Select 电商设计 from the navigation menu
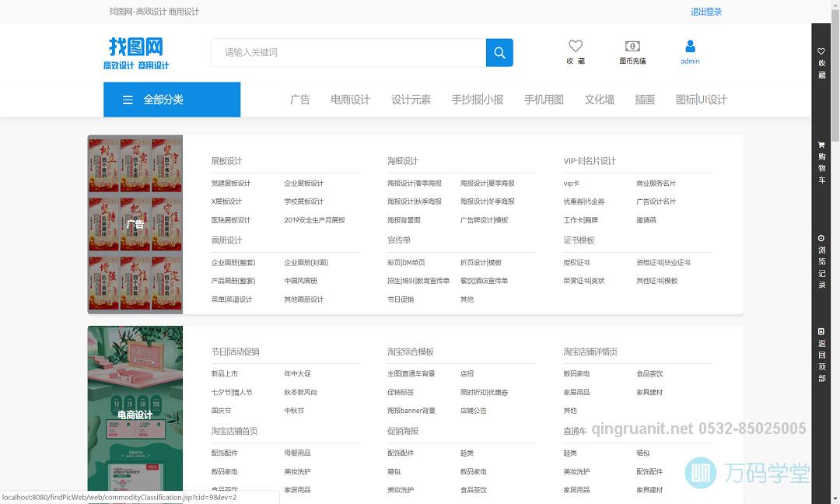 coord(350,100)
